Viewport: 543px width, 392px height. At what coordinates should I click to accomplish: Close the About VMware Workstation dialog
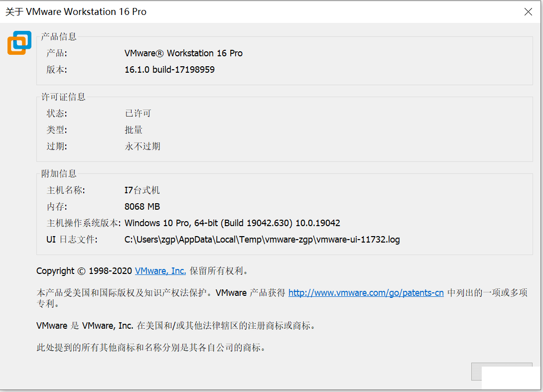[528, 12]
